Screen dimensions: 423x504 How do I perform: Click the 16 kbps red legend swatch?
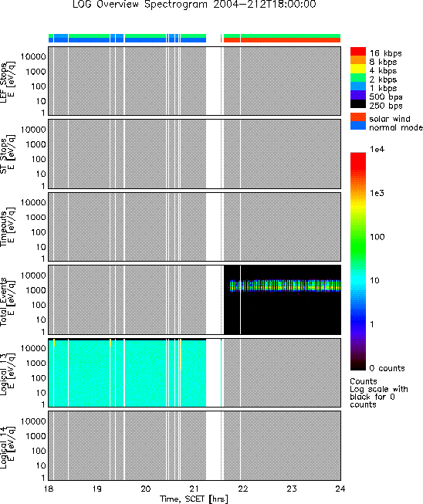[358, 52]
